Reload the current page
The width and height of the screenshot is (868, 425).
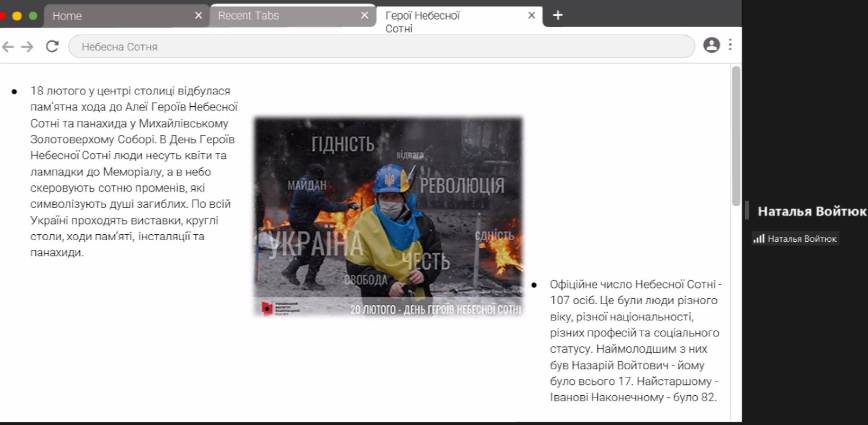52,47
